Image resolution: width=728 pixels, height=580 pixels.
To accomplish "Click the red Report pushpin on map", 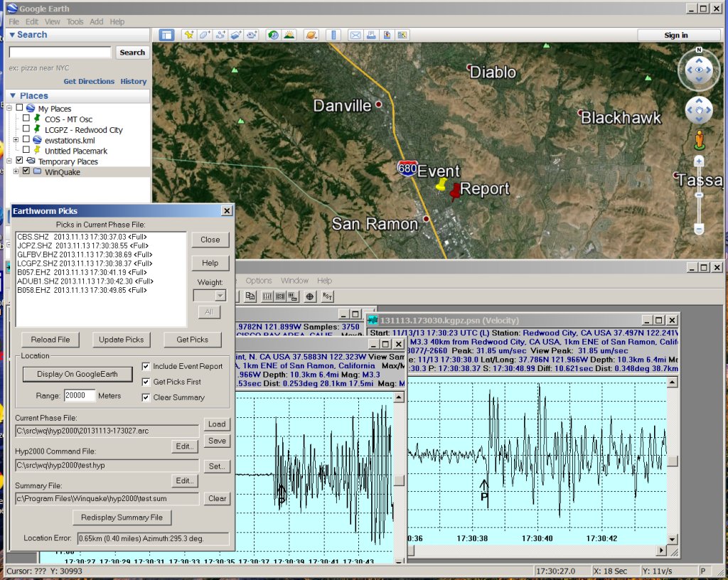I will (x=456, y=190).
